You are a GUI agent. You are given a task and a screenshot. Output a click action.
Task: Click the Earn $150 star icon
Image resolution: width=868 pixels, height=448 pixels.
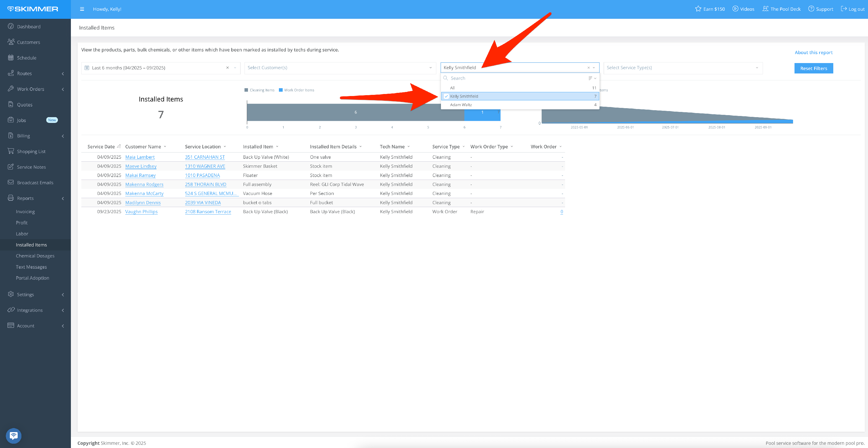[698, 9]
